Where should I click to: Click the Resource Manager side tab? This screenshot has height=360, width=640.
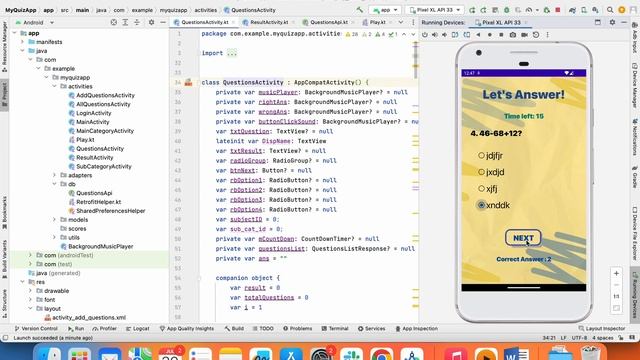pyautogui.click(x=4, y=46)
